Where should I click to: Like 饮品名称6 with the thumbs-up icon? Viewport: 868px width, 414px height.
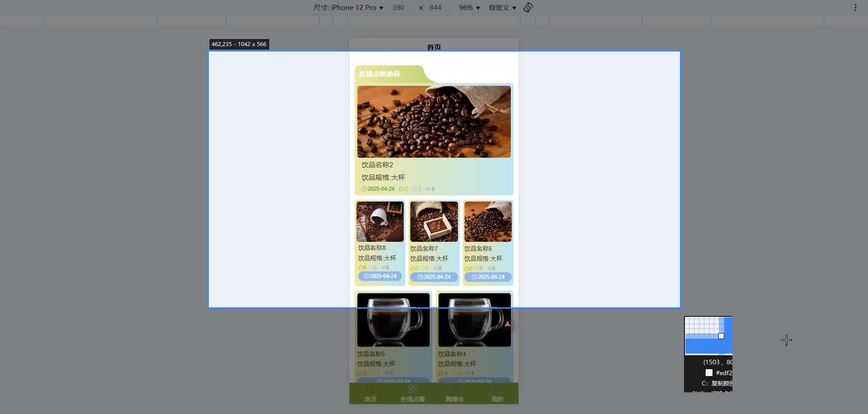pyautogui.click(x=467, y=268)
